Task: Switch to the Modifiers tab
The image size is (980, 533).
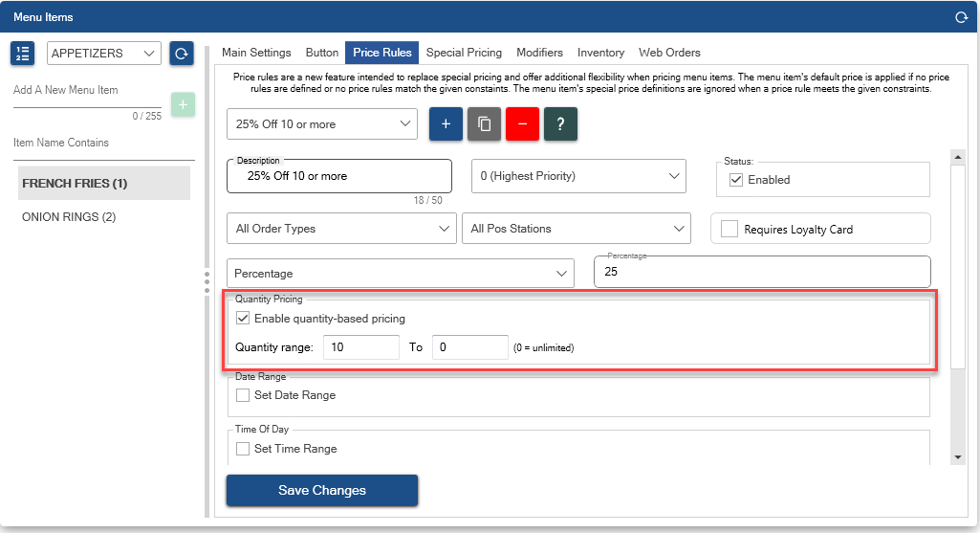Action: click(x=539, y=53)
